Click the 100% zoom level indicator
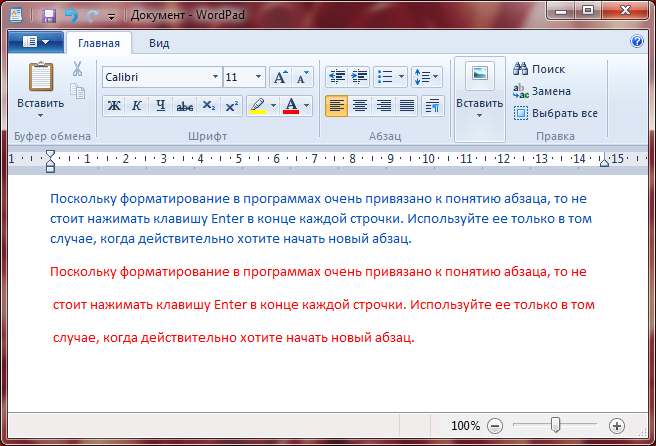Image resolution: width=656 pixels, height=446 pixels. [x=465, y=426]
